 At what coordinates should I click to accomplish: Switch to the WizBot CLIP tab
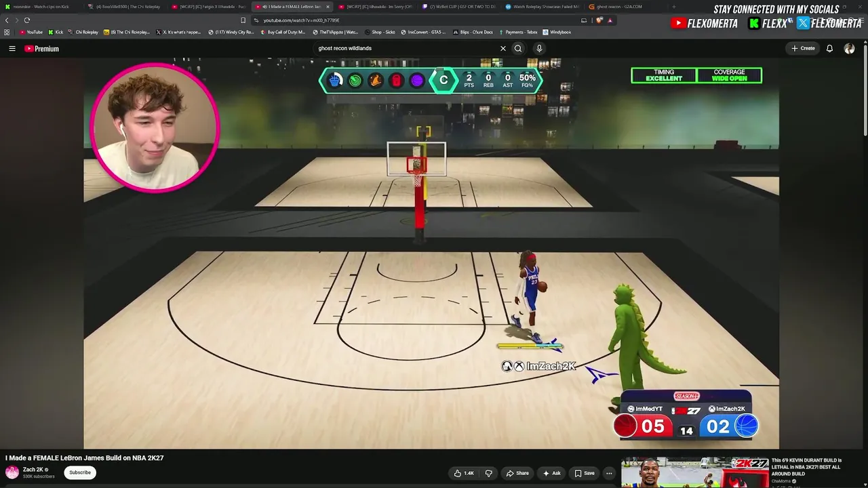[458, 7]
